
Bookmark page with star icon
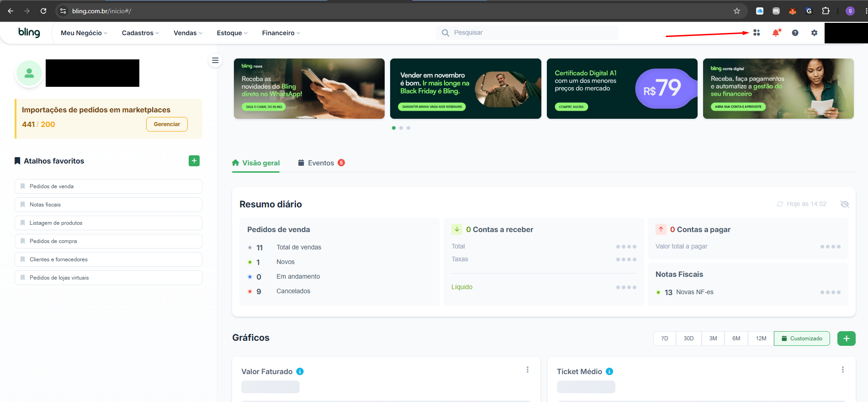point(737,11)
